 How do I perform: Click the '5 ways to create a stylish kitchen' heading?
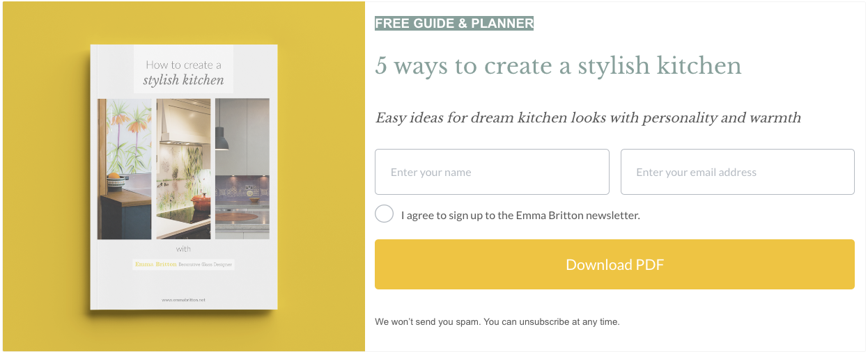(x=558, y=66)
